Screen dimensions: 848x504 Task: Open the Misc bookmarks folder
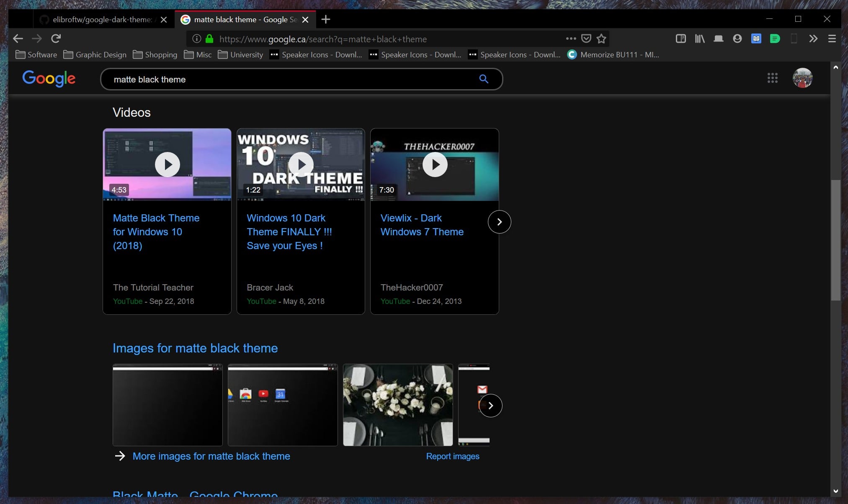pos(198,55)
